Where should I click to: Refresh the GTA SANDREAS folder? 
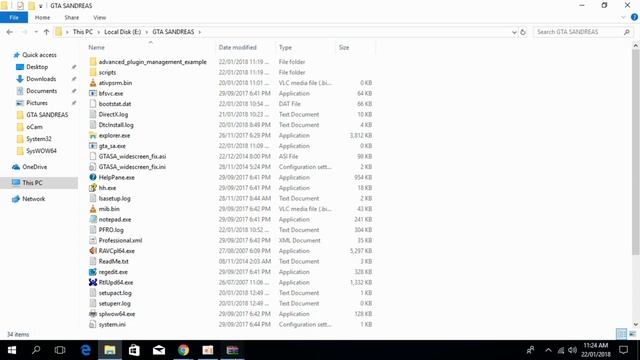click(x=523, y=32)
